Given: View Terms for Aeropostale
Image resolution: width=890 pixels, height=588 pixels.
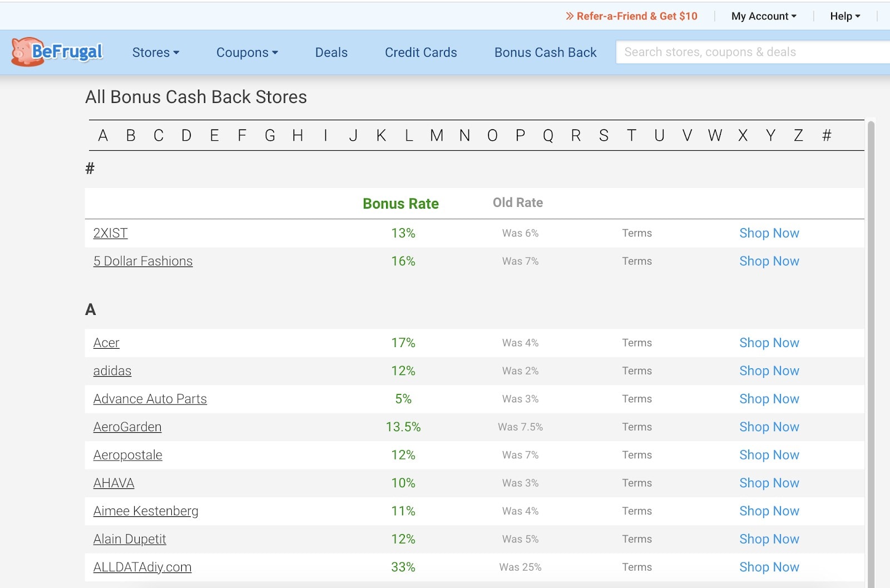Looking at the screenshot, I should (637, 455).
